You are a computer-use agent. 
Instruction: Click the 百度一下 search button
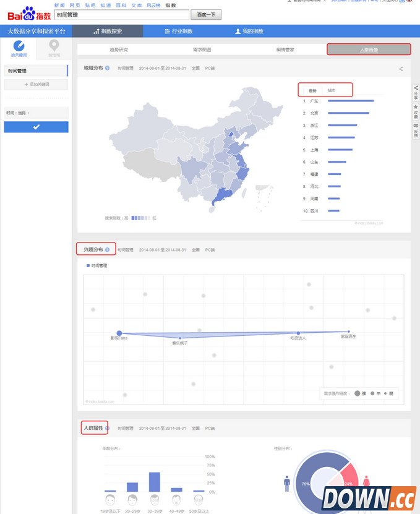click(206, 15)
